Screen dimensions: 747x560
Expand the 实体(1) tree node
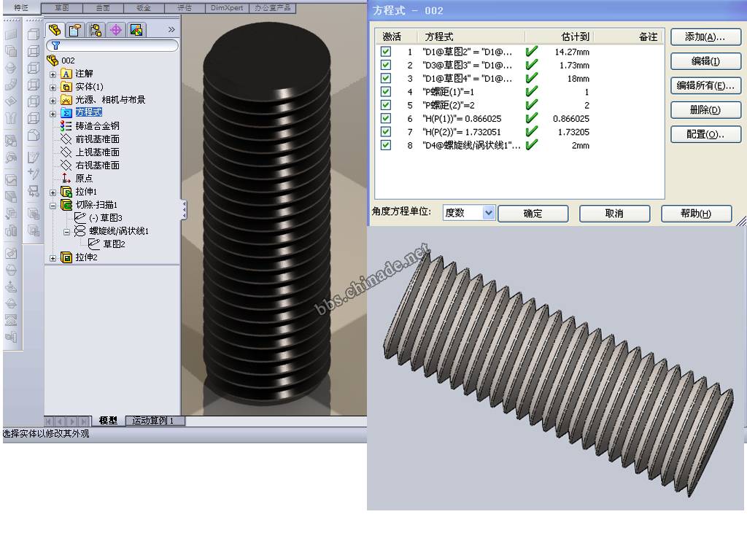[53, 87]
